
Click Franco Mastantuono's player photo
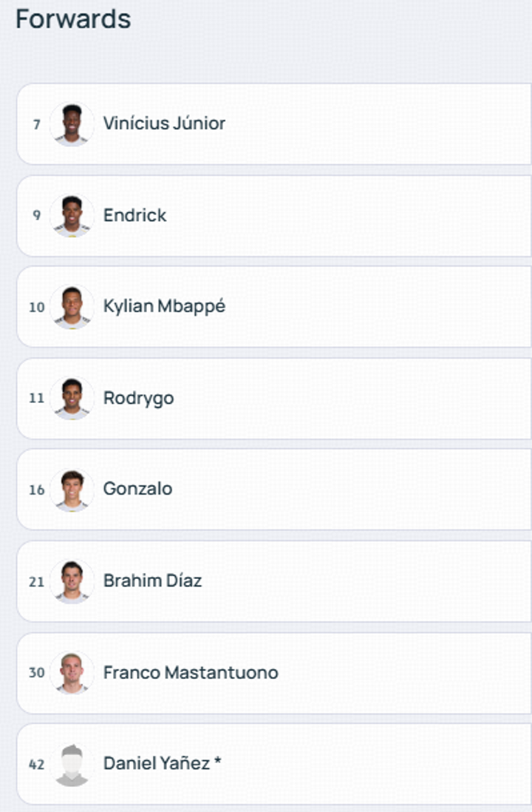72,673
